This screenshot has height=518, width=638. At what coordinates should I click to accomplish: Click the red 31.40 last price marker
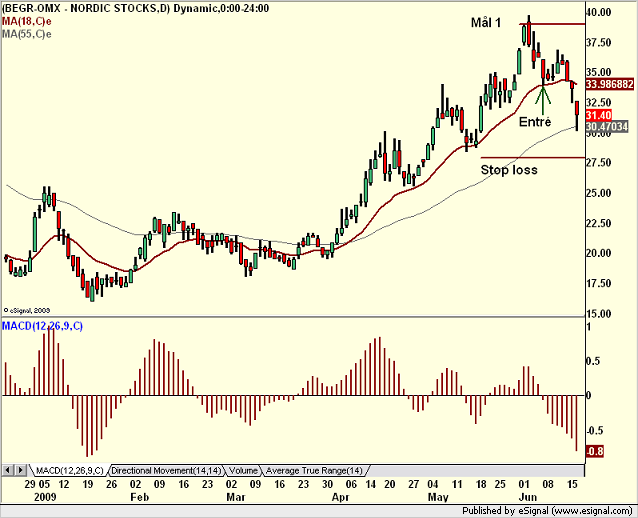[599, 115]
